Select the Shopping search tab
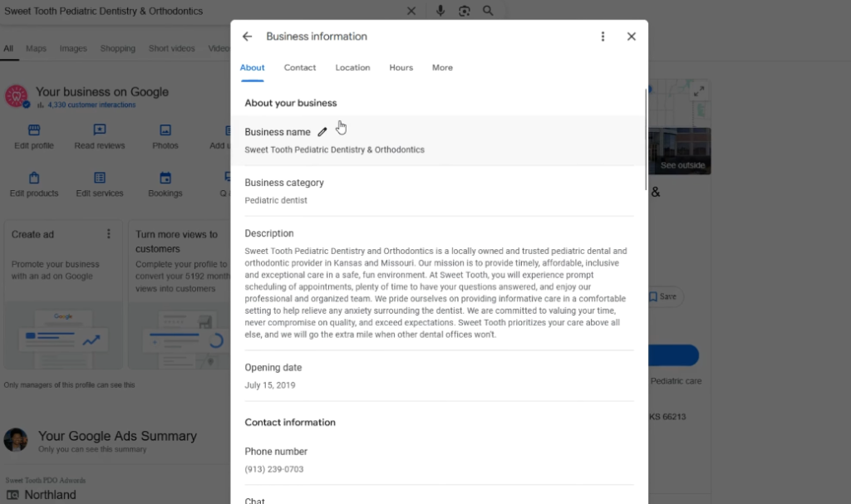The image size is (851, 504). 118,48
